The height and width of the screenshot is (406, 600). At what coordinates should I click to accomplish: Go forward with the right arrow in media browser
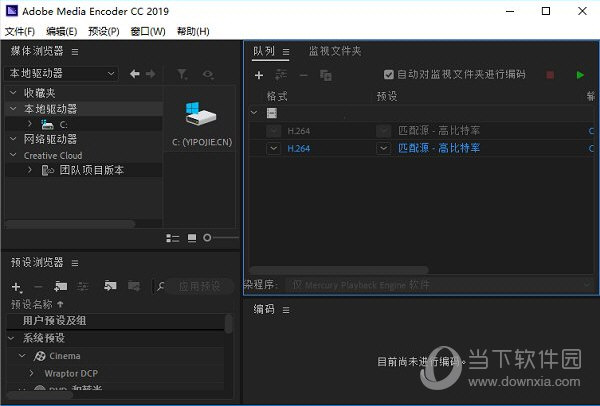point(151,73)
